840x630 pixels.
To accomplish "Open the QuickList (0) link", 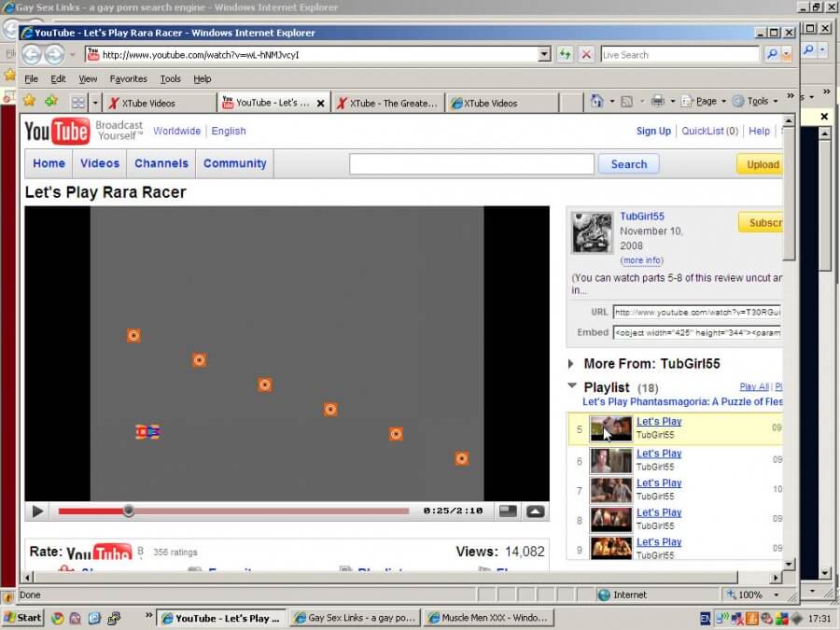I will [x=710, y=131].
